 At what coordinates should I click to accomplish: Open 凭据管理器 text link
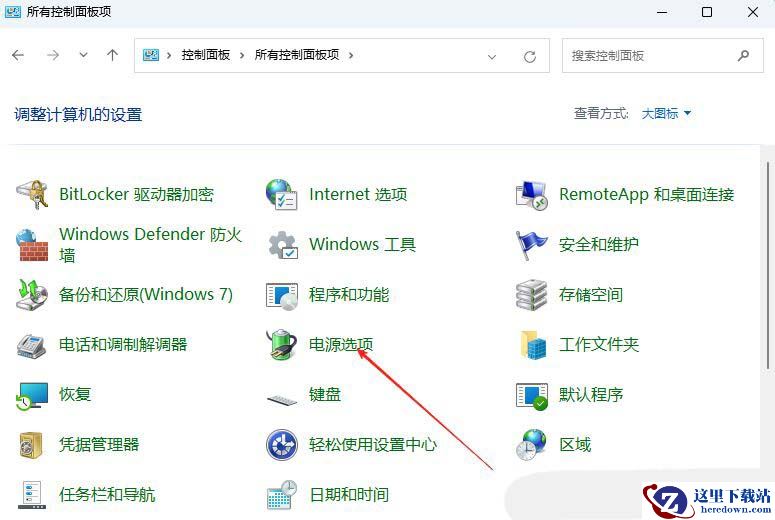pyautogui.click(x=99, y=444)
